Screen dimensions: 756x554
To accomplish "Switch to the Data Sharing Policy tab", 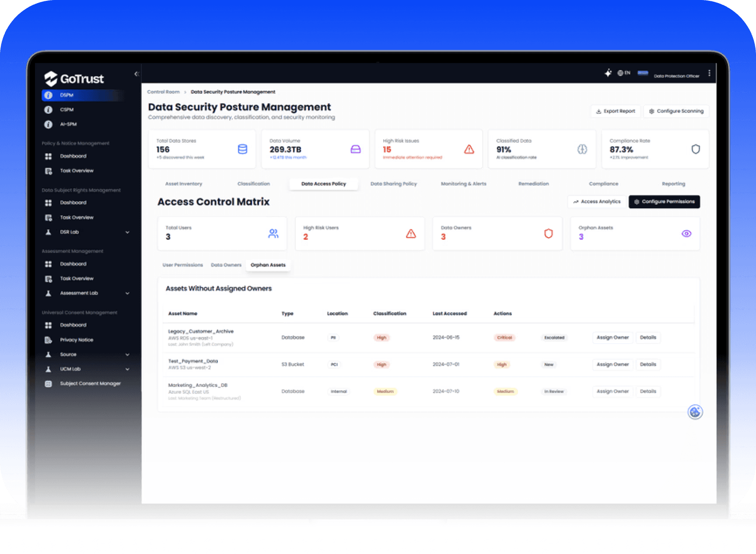I will [x=394, y=184].
